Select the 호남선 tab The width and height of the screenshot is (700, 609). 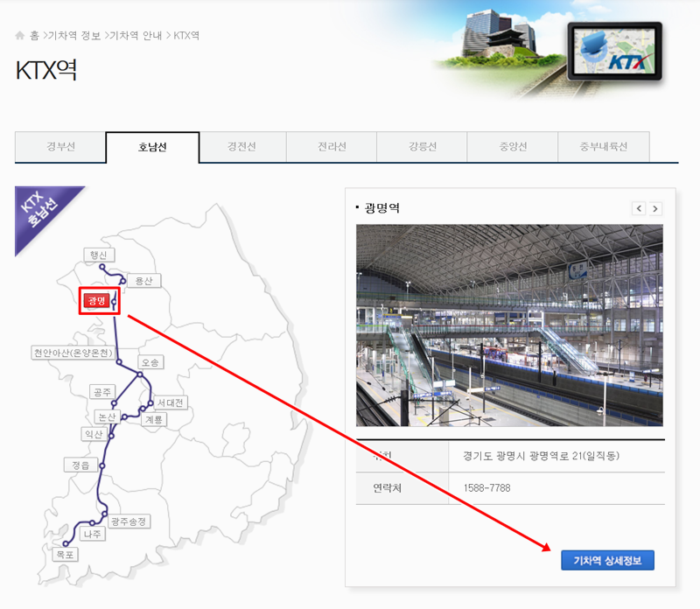pyautogui.click(x=152, y=147)
